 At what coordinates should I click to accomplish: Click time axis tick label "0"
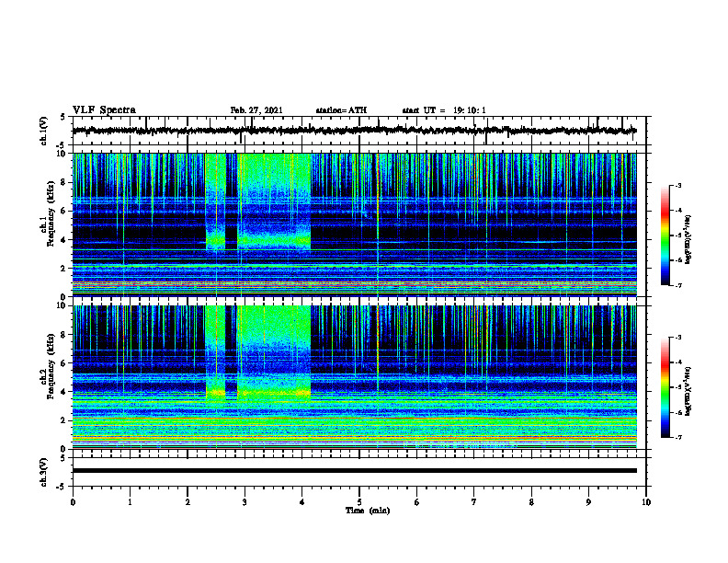73,502
